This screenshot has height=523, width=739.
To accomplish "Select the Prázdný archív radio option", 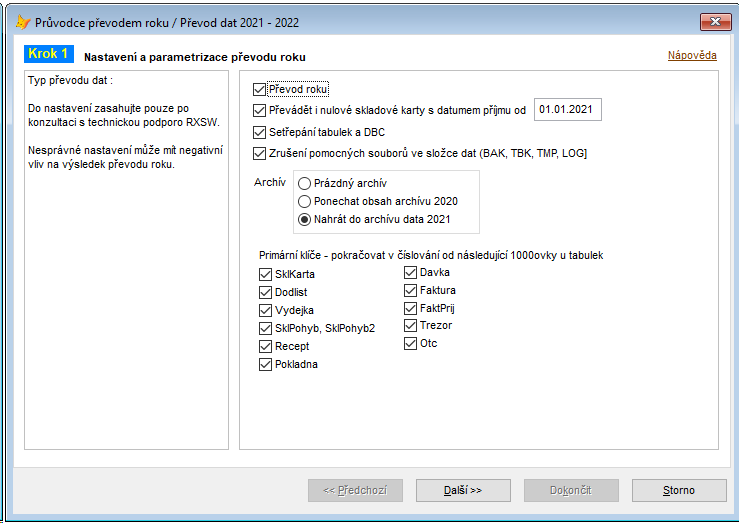I will click(x=304, y=183).
